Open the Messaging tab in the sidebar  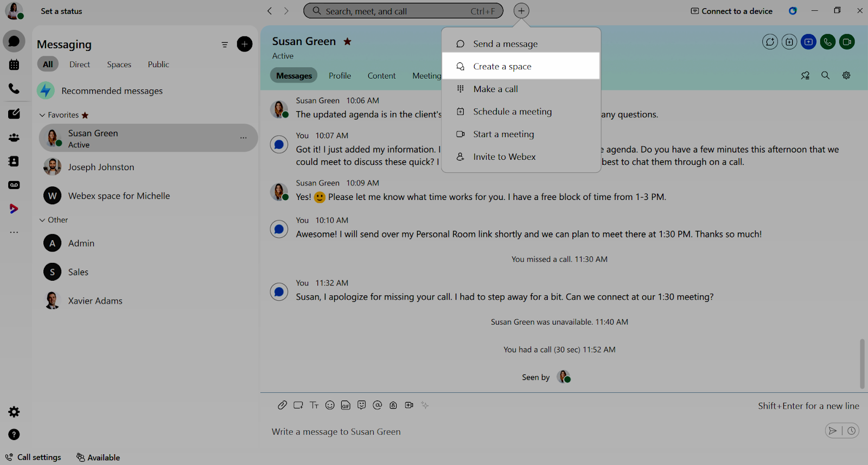click(14, 41)
